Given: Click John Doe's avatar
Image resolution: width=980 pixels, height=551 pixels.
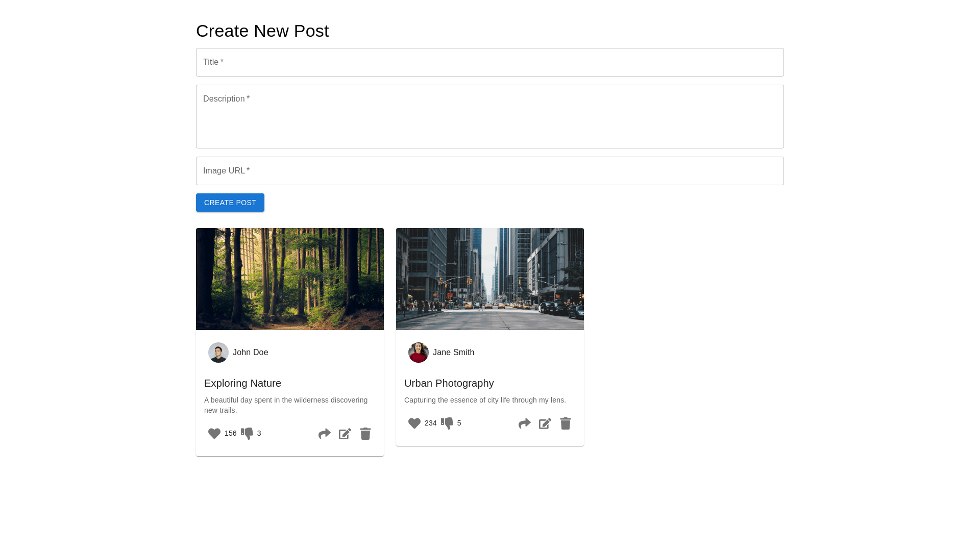Looking at the screenshot, I should pos(218,353).
